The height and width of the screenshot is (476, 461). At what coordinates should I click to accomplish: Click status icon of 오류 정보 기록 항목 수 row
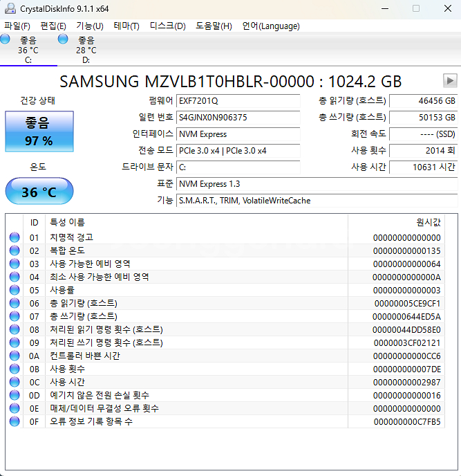pos(15,421)
